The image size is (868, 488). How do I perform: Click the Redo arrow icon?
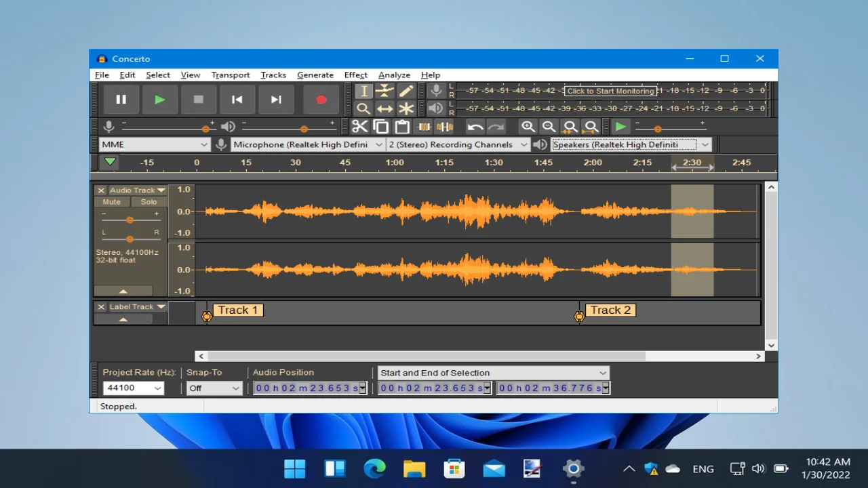pos(496,127)
